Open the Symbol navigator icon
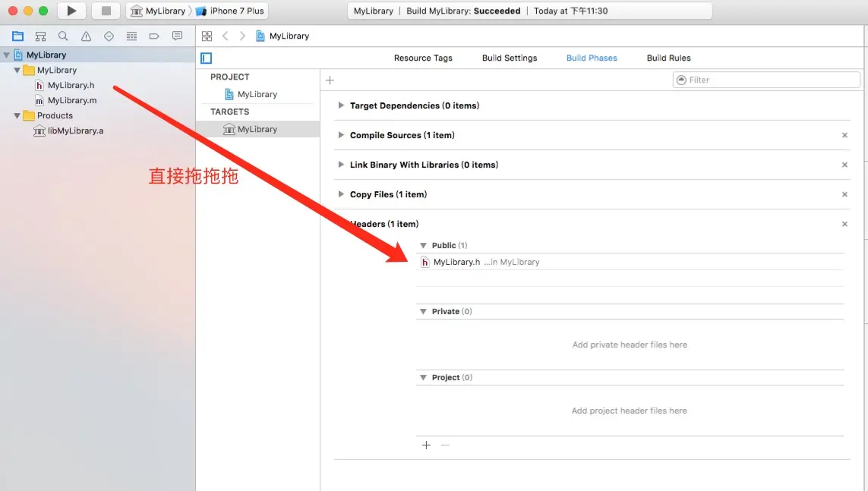This screenshot has width=868, height=491. pos(40,36)
